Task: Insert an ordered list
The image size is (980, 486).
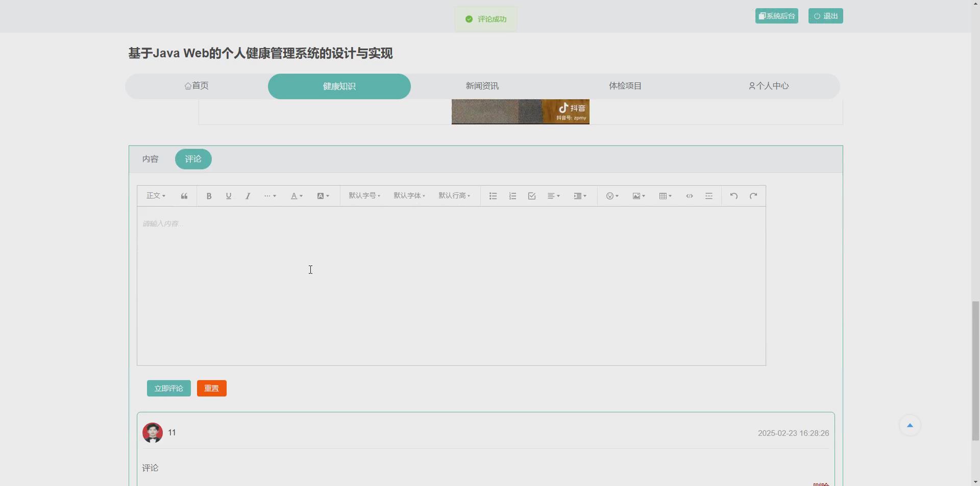Action: (x=512, y=196)
